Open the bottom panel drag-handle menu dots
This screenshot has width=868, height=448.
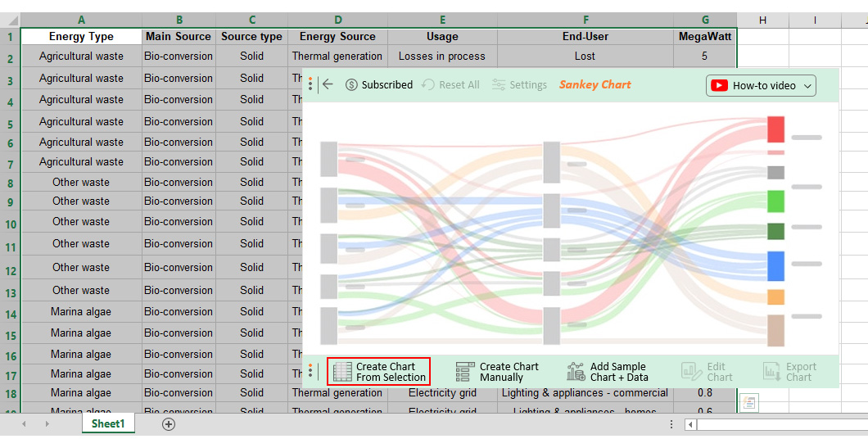pos(310,371)
